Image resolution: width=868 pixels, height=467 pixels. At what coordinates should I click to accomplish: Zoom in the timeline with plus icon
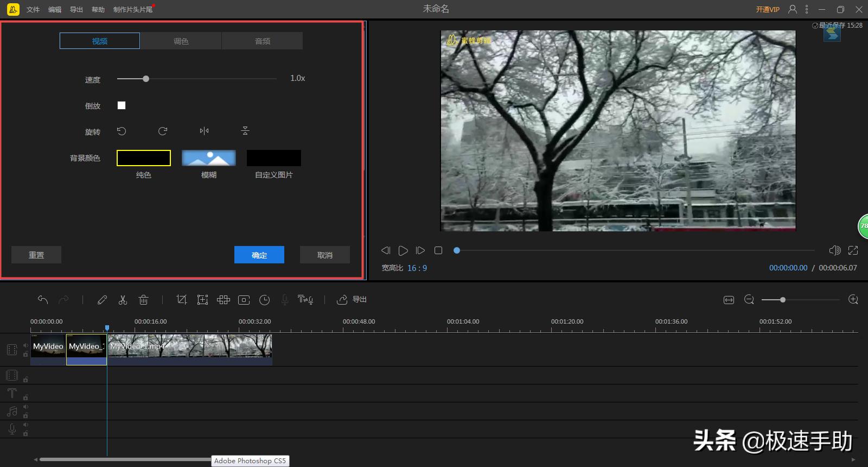853,300
